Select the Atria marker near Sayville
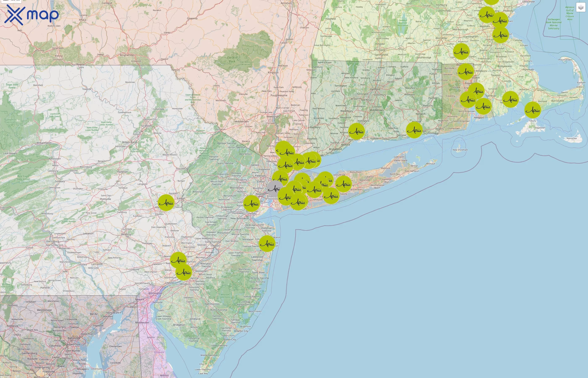Viewport: 588px width, 378px height. (x=331, y=196)
